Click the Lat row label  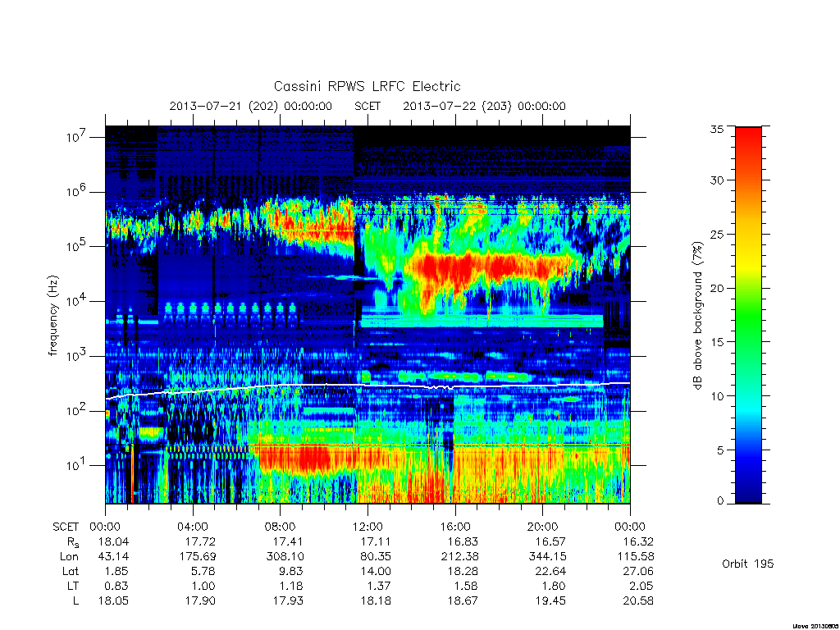click(x=71, y=572)
